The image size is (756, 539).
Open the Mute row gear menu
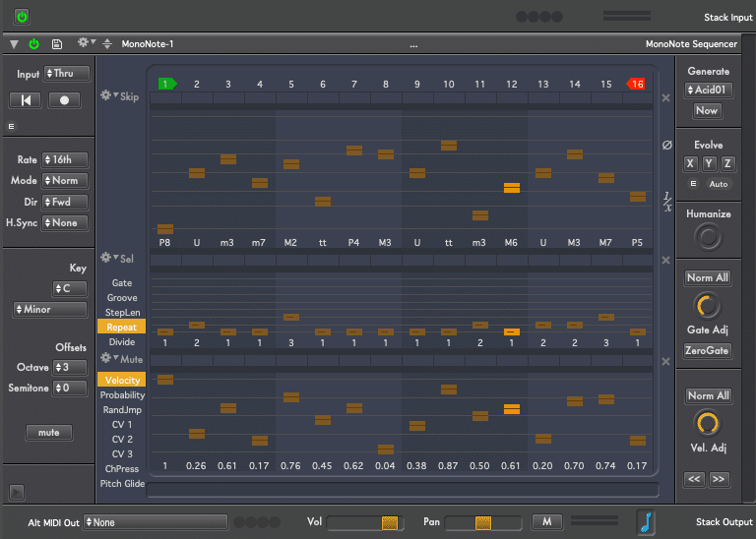pyautogui.click(x=108, y=358)
